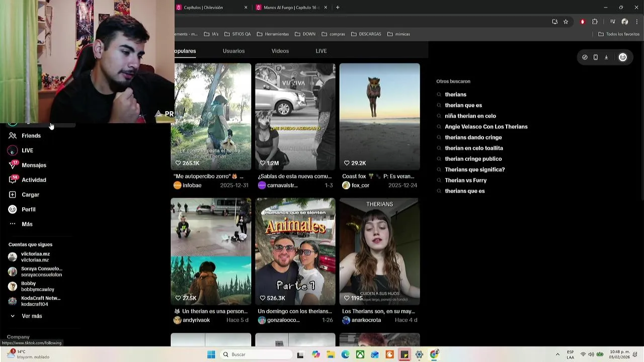This screenshot has height=362, width=644.
Task: Click install app icon in address bar
Action: (x=554, y=22)
